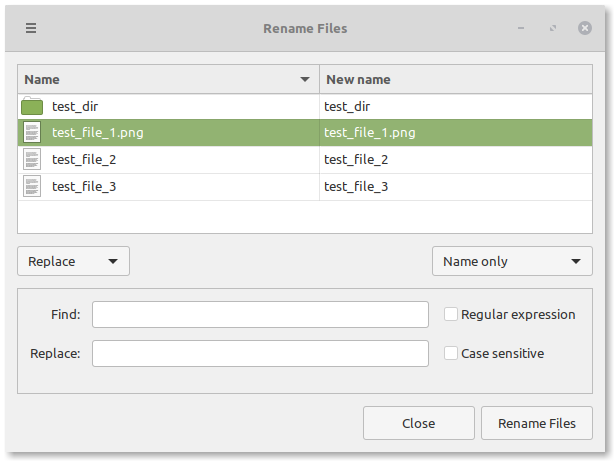The height and width of the screenshot is (461, 614).
Task: Open the Replace mode dropdown
Action: click(73, 261)
